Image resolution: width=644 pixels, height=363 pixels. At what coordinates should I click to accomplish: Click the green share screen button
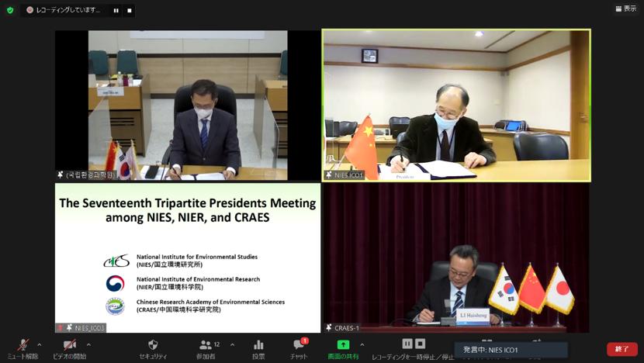(x=343, y=348)
